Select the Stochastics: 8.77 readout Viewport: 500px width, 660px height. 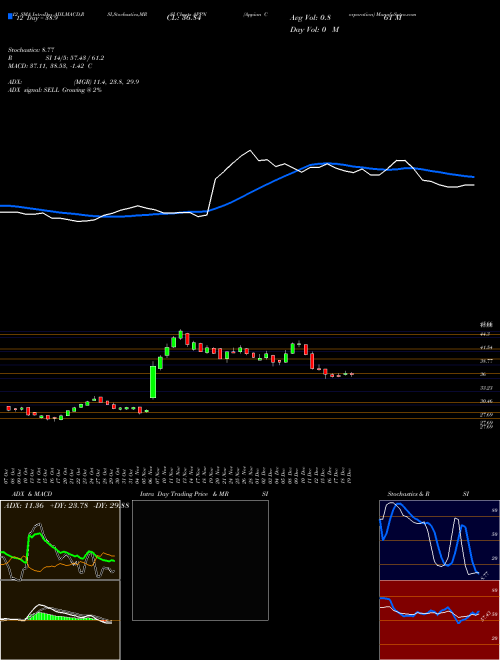pyautogui.click(x=31, y=51)
